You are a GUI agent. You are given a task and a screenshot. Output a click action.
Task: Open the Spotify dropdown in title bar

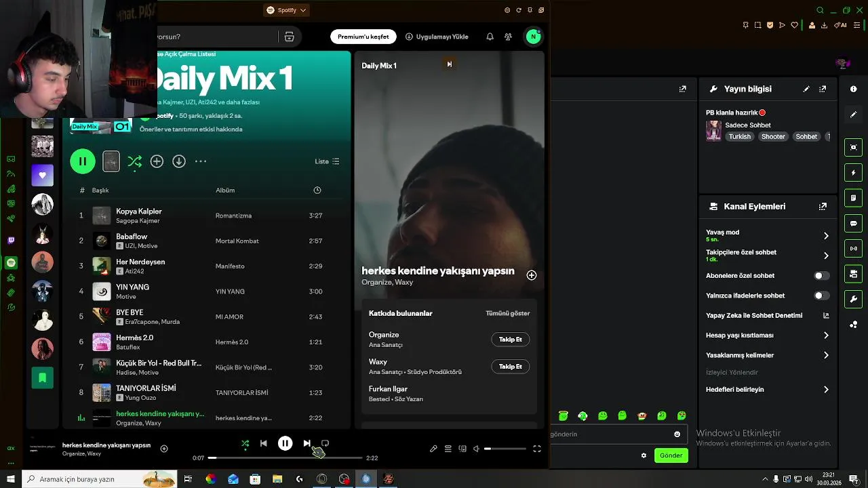287,10
